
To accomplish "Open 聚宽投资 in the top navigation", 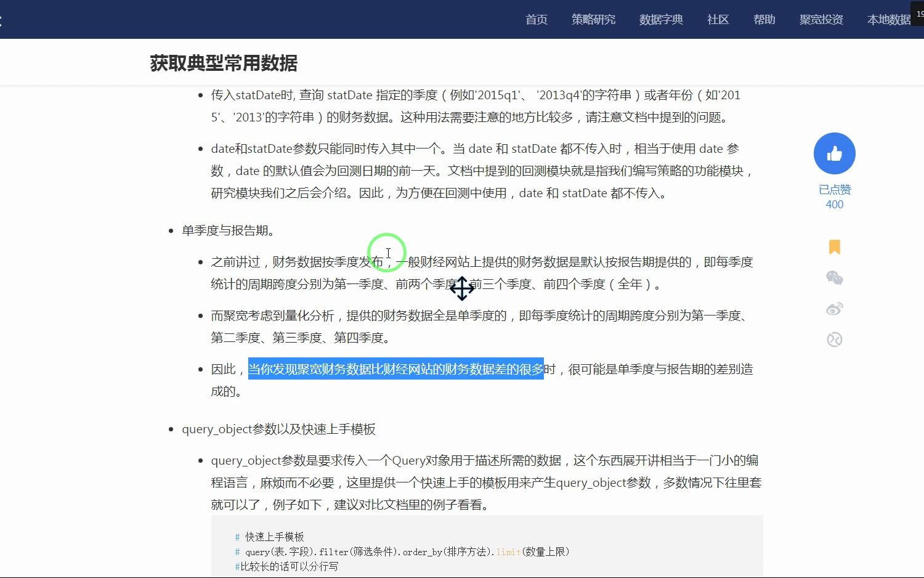I will point(821,20).
